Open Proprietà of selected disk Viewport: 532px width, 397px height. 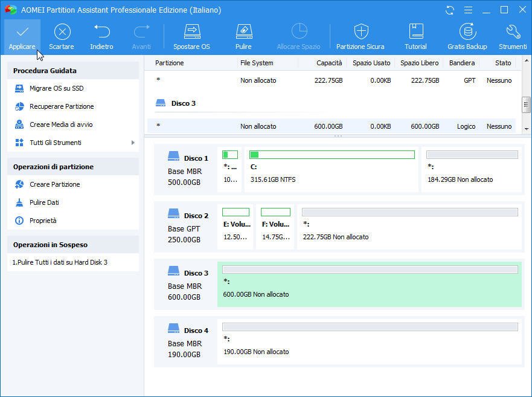point(43,221)
